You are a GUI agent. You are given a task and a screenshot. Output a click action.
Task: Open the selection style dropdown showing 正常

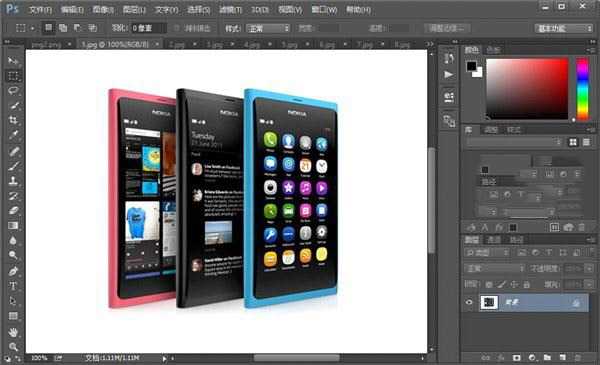point(267,28)
